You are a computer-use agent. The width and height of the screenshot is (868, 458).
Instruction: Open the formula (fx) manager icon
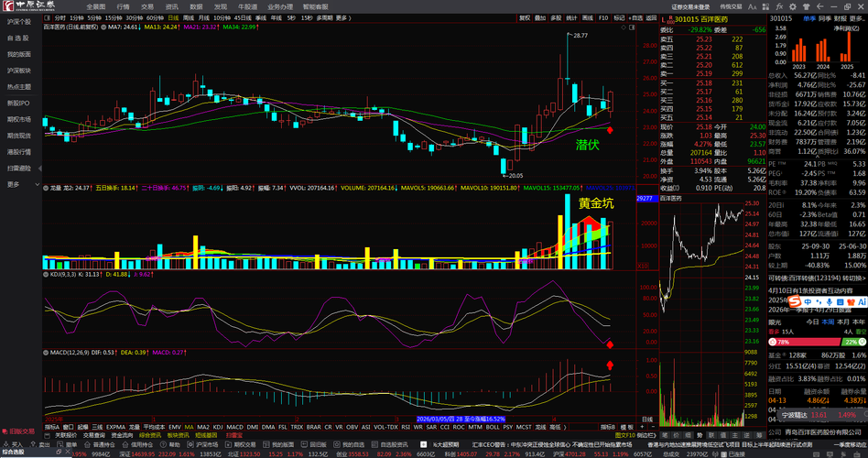779,7
